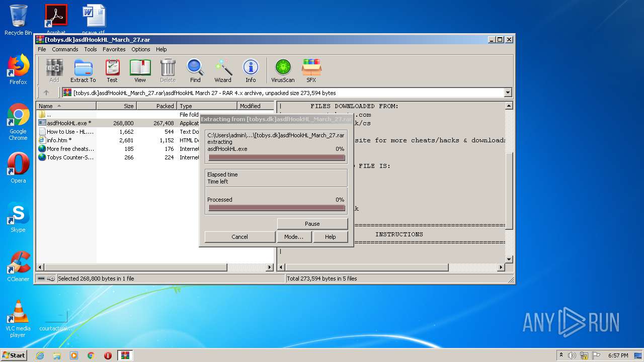Viewport: 644px width, 362px height.
Task: Sort file list by Size column
Action: [x=116, y=106]
